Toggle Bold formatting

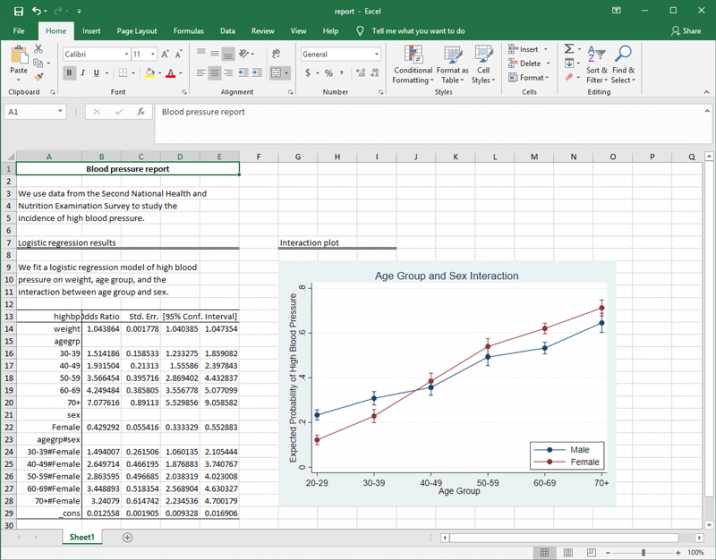(69, 73)
